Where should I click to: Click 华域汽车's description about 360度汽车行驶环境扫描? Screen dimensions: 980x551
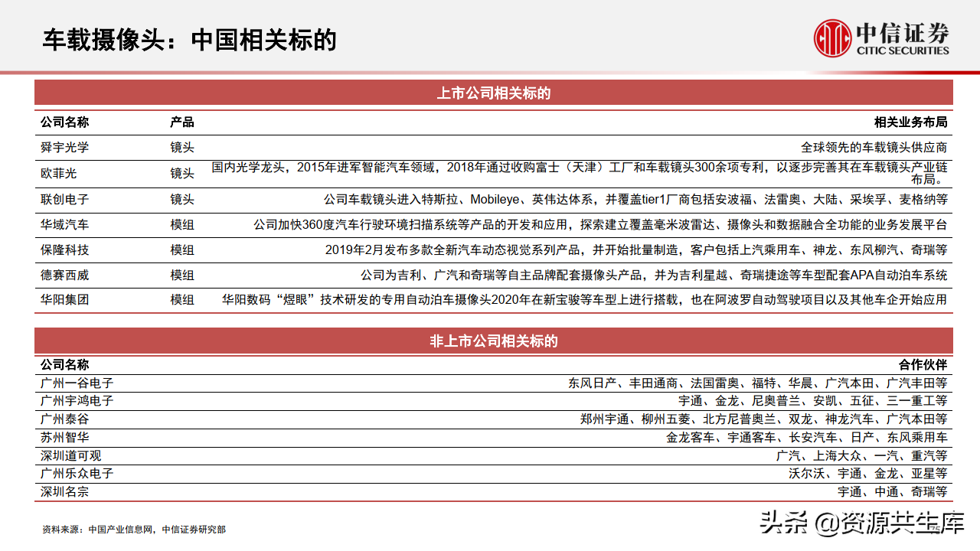(600, 225)
